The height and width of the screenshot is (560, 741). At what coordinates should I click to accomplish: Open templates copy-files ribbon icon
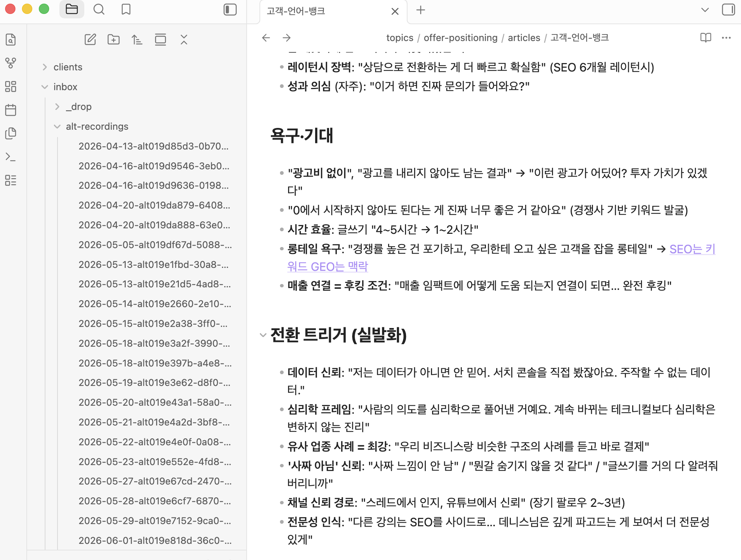(x=11, y=133)
